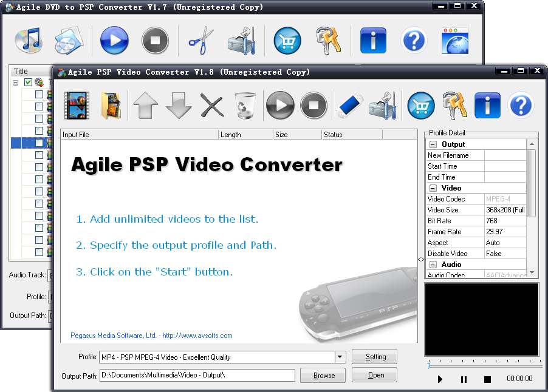Open toolbox settings in PSP Video Converter
Viewport: 548px width, 392px height.
pyautogui.click(x=383, y=105)
